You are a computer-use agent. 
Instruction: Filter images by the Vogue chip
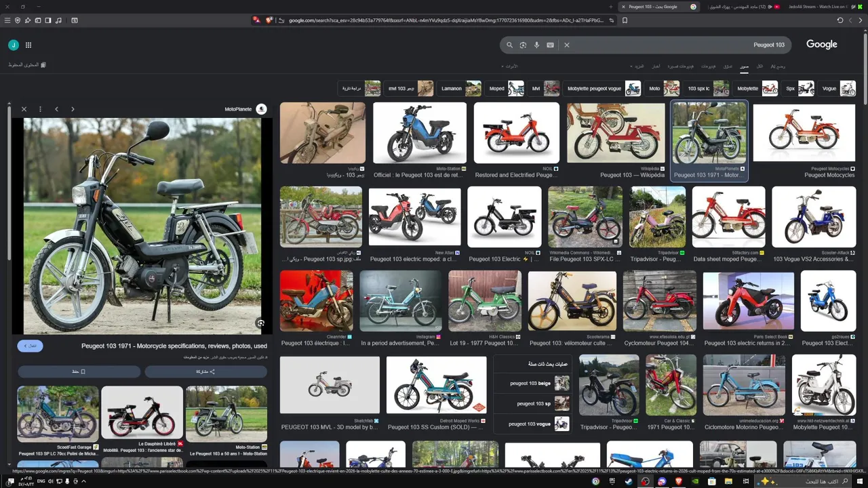tap(838, 88)
